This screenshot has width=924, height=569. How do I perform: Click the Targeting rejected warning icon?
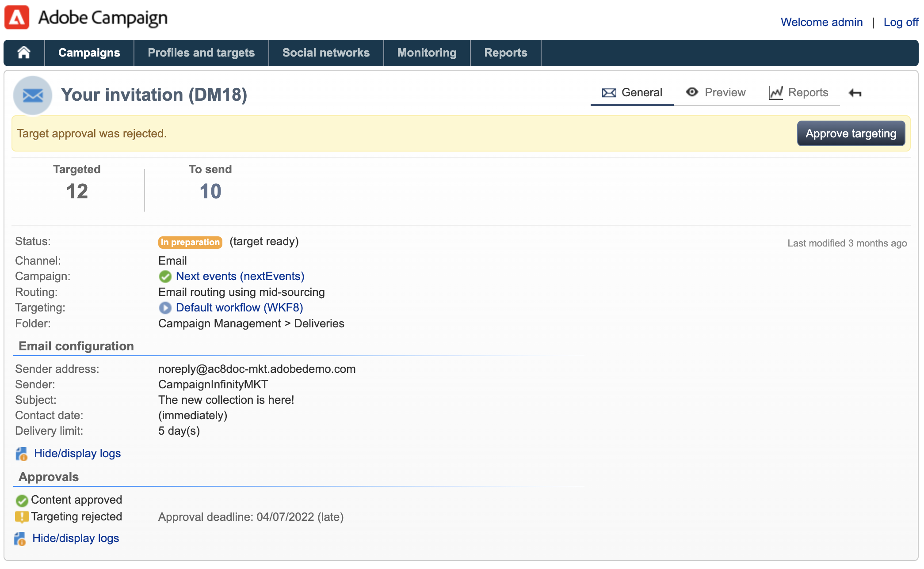pos(21,517)
